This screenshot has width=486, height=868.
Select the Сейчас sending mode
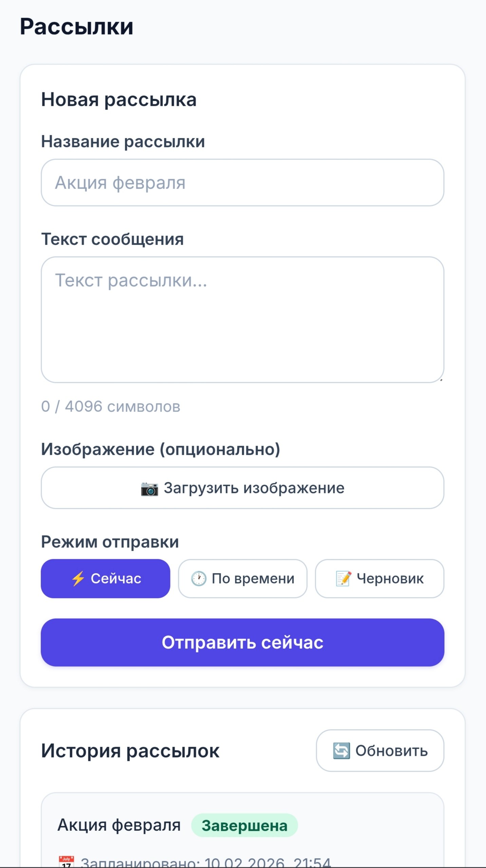105,579
